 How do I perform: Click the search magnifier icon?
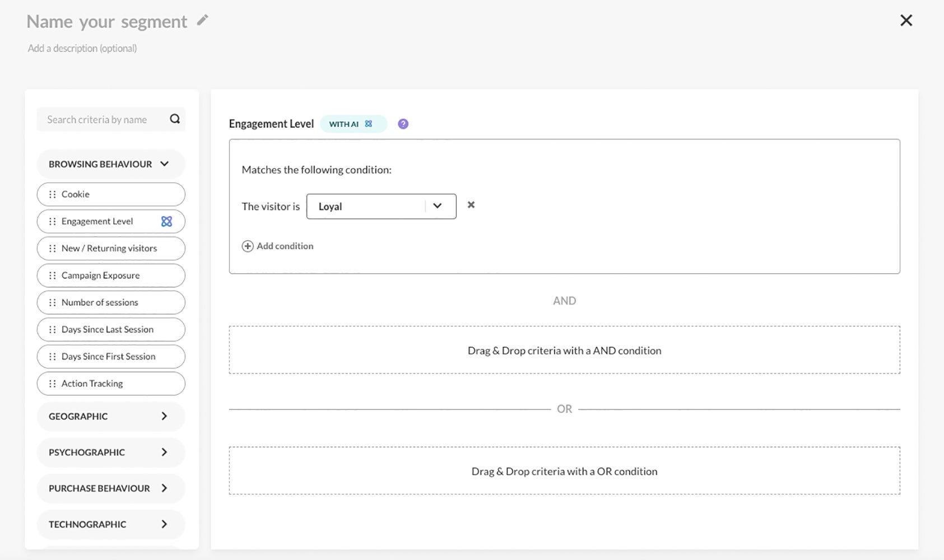pyautogui.click(x=175, y=119)
